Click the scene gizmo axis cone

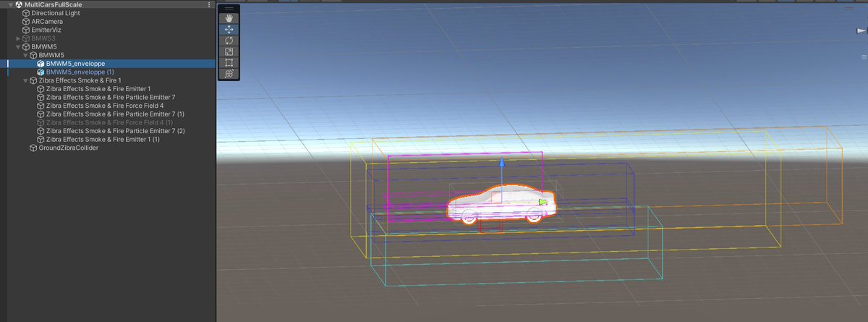pos(860,30)
